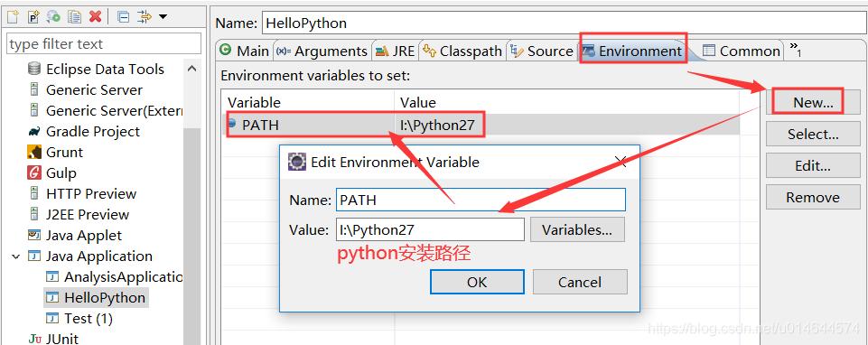The image size is (868, 345).
Task: Open the filter options dropdown arrow
Action: click(x=163, y=16)
